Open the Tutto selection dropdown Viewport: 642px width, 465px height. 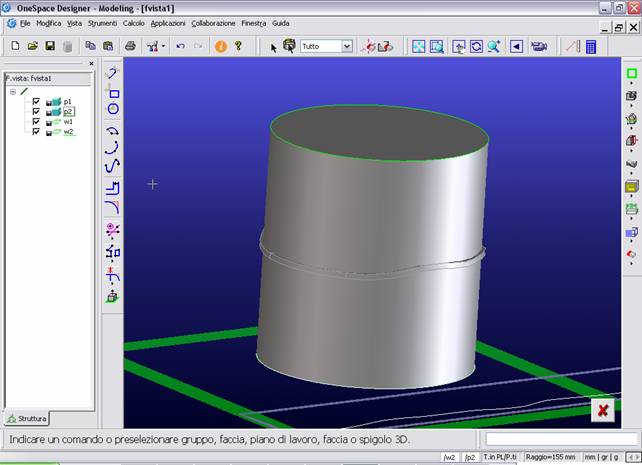pyautogui.click(x=347, y=46)
